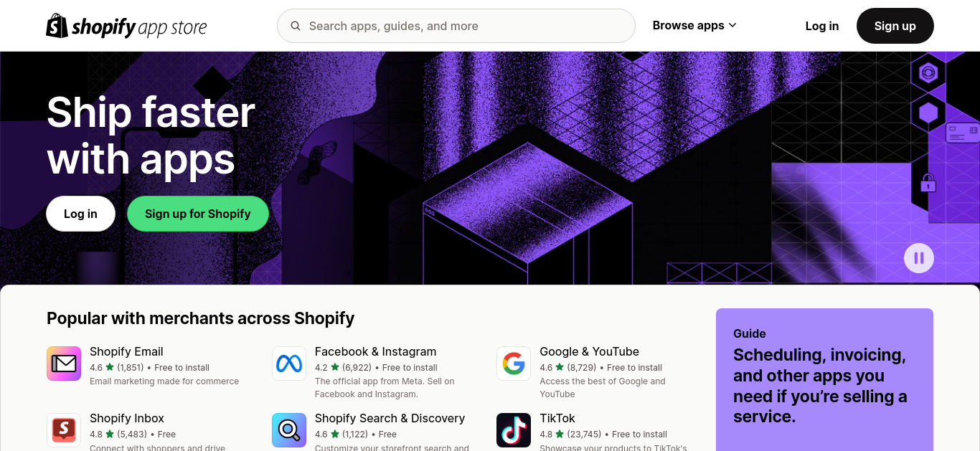Image resolution: width=980 pixels, height=451 pixels.
Task: Click Sign up for Shopify button
Action: 198,214
